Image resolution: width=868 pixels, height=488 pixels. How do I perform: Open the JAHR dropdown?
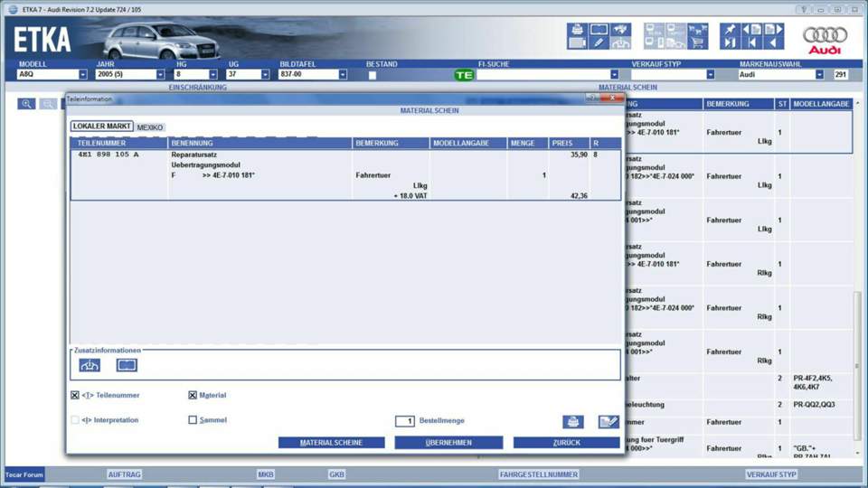pos(160,74)
